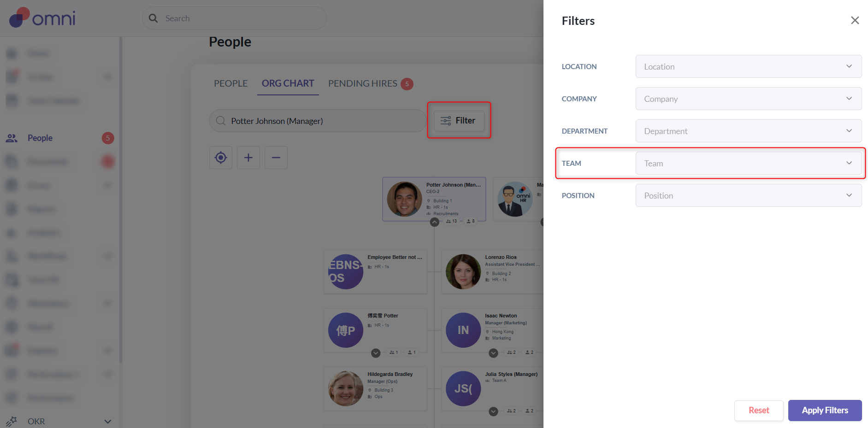The image size is (868, 428).
Task: Open People in the sidebar
Action: (x=40, y=138)
